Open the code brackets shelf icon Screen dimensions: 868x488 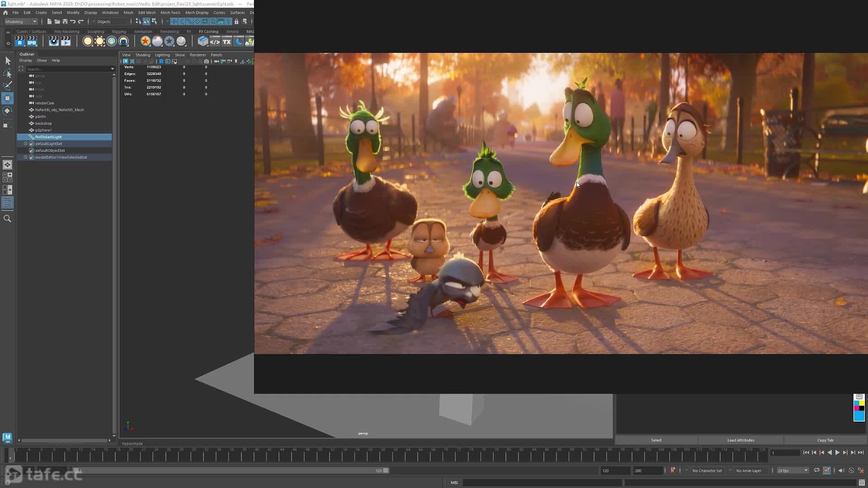pyautogui.click(x=215, y=42)
